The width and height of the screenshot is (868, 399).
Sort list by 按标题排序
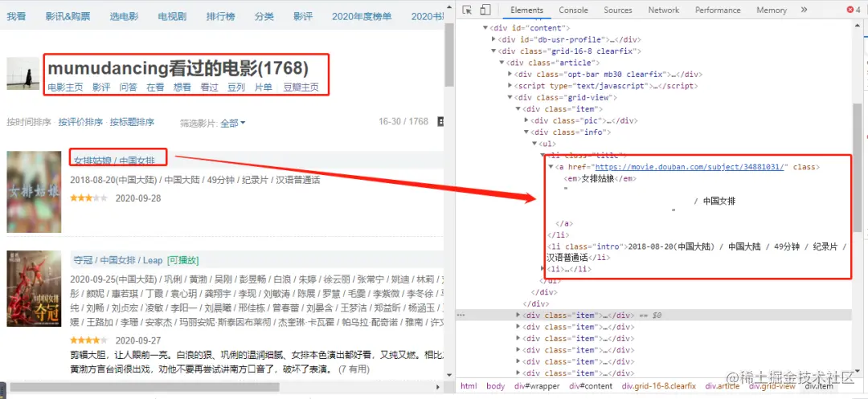click(133, 122)
